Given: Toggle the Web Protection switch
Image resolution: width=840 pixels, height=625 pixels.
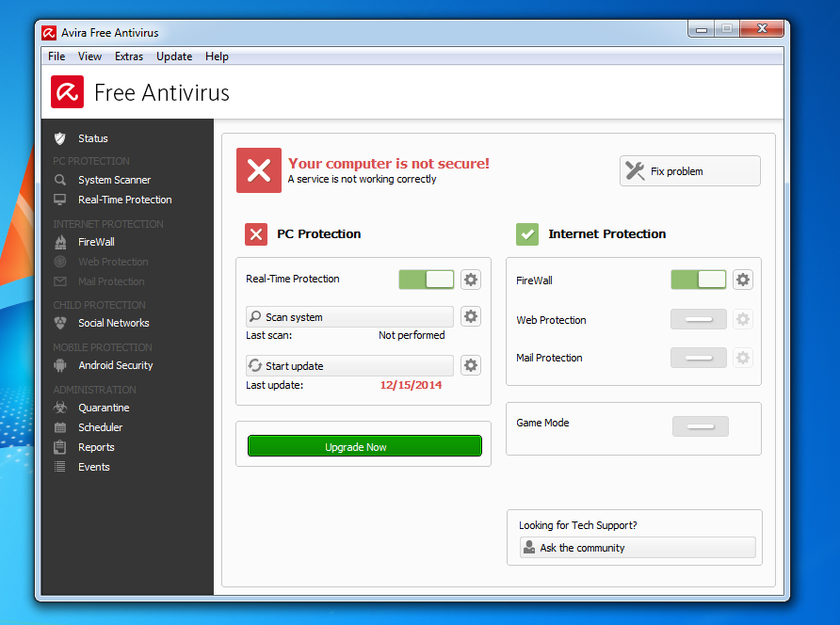Looking at the screenshot, I should pos(699,319).
